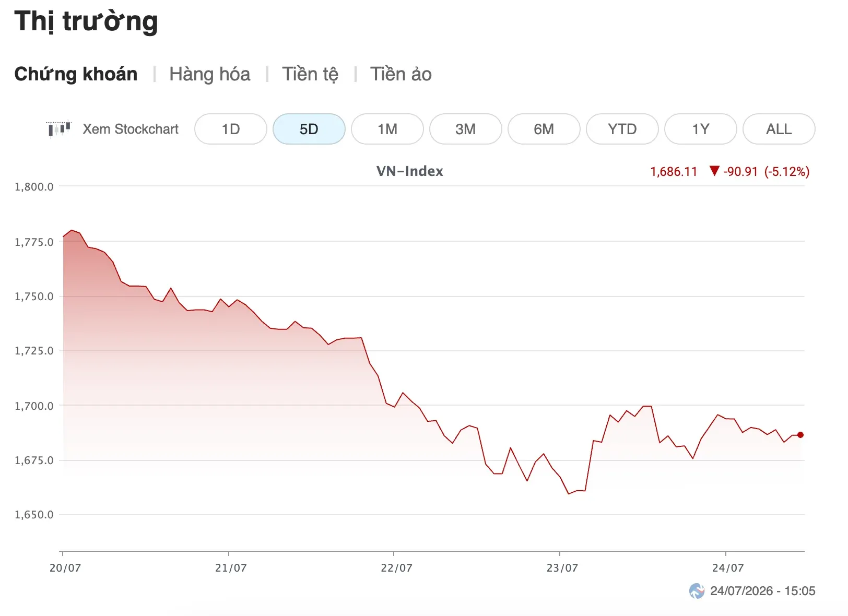848x616 pixels.
Task: Click the candlestick Stockchart icon
Action: (x=58, y=129)
